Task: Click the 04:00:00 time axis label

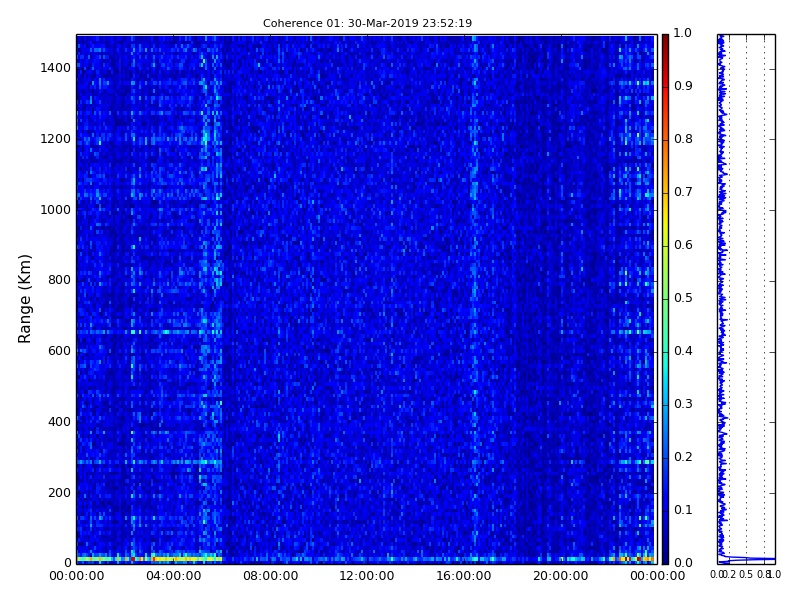Action: pyautogui.click(x=173, y=576)
